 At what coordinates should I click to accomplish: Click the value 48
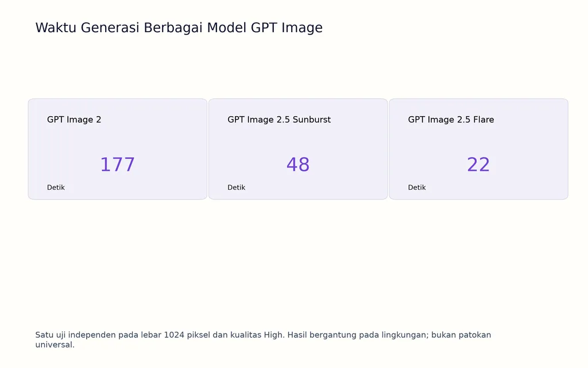(298, 164)
